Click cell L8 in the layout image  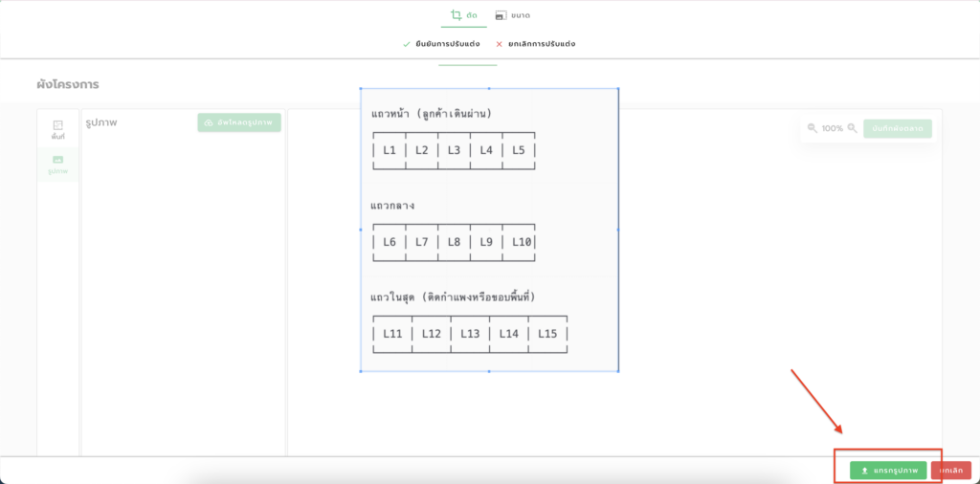[x=455, y=242]
